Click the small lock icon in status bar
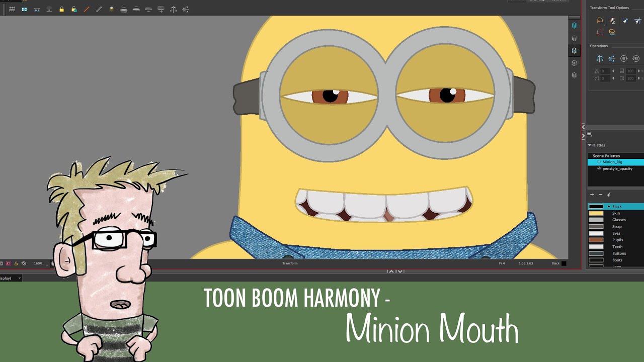This screenshot has height=362, width=644. [16, 263]
